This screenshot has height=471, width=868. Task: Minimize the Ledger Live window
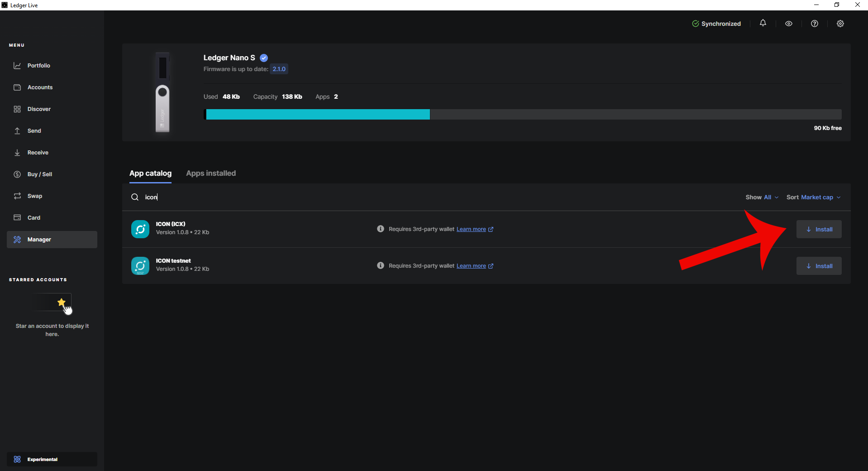coord(816,5)
